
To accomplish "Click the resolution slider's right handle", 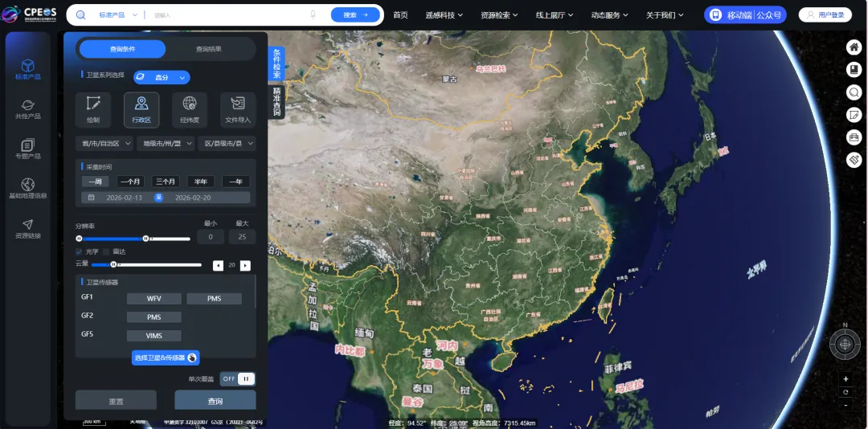I will tap(145, 238).
